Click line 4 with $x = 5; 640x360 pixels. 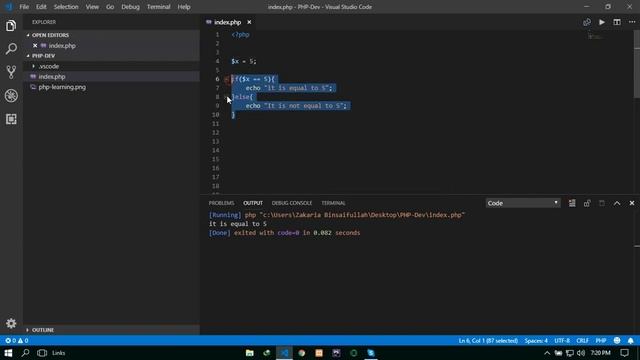point(244,61)
